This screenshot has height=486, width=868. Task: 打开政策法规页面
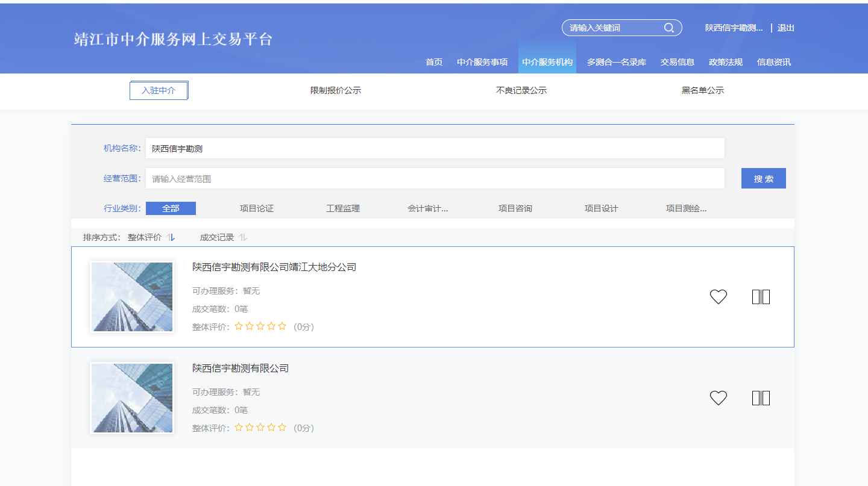(x=725, y=61)
